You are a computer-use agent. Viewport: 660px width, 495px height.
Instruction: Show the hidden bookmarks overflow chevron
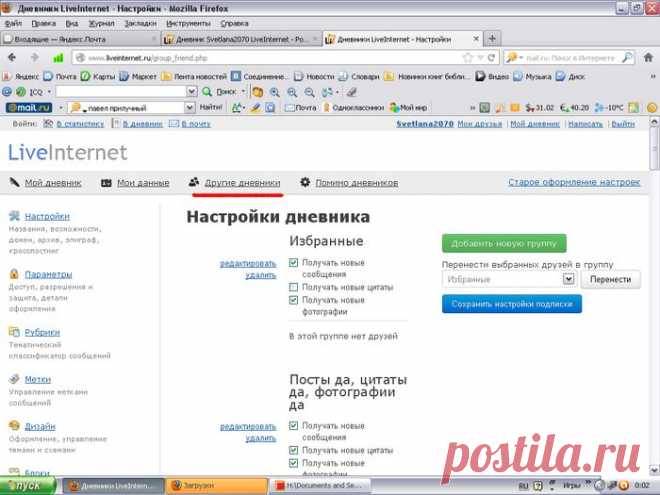pyautogui.click(x=653, y=77)
